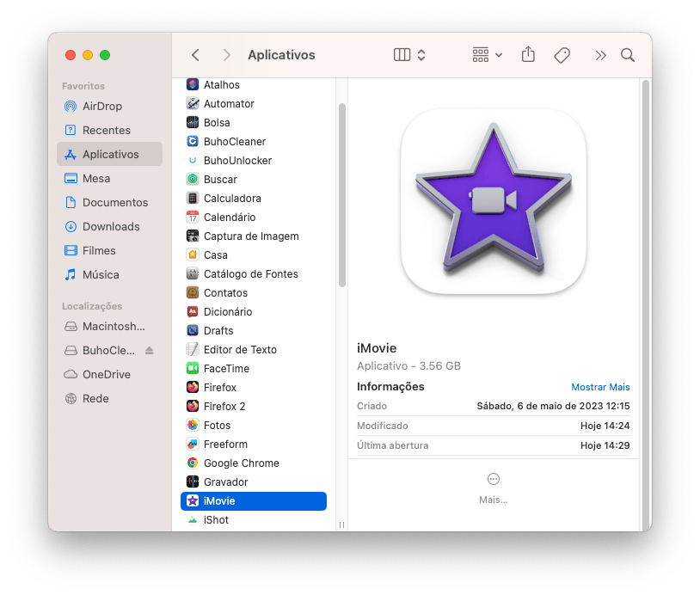The height and width of the screenshot is (595, 700).
Task: Select the Catálogo de Fontes icon
Action: coord(193,273)
